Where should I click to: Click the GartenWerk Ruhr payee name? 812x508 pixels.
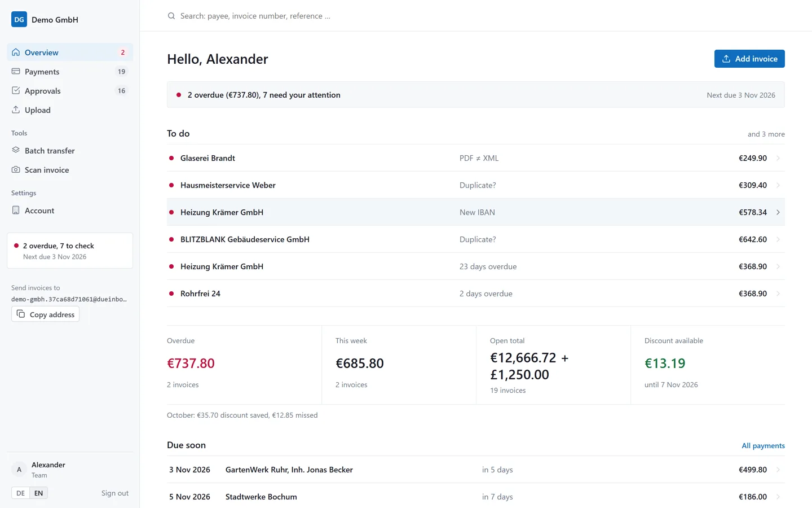coord(289,470)
